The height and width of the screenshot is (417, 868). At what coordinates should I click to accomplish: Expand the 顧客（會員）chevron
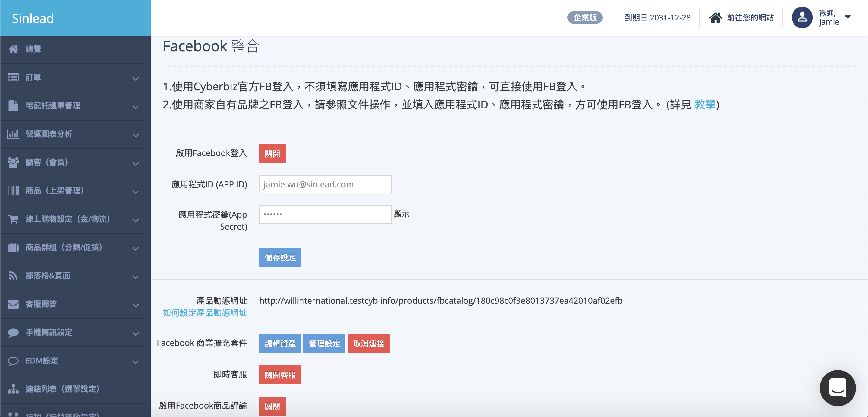tap(135, 164)
